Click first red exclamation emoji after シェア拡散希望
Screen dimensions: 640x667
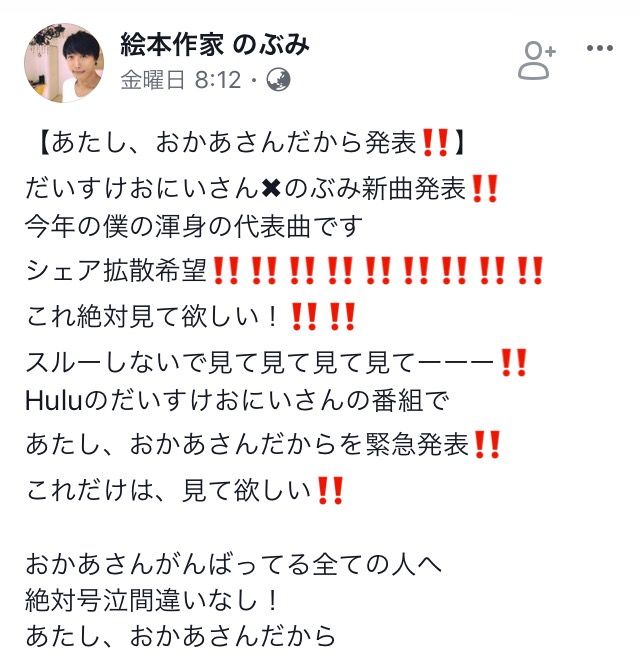click(225, 271)
